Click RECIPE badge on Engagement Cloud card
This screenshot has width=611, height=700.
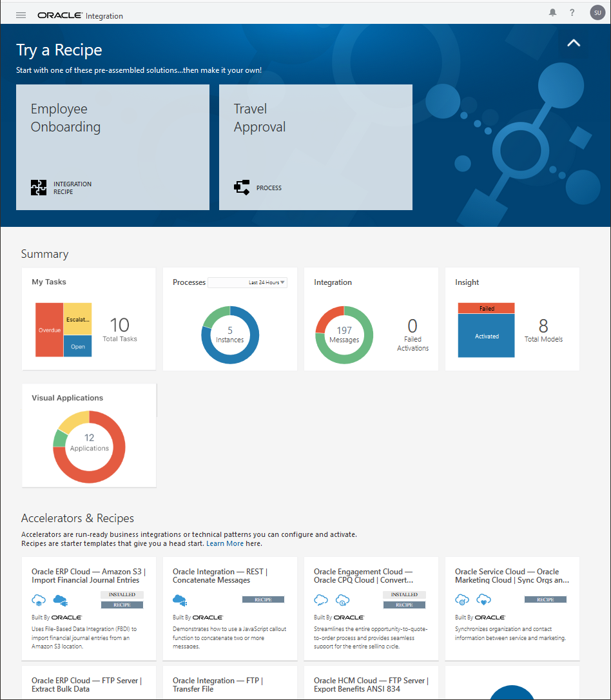pos(404,605)
